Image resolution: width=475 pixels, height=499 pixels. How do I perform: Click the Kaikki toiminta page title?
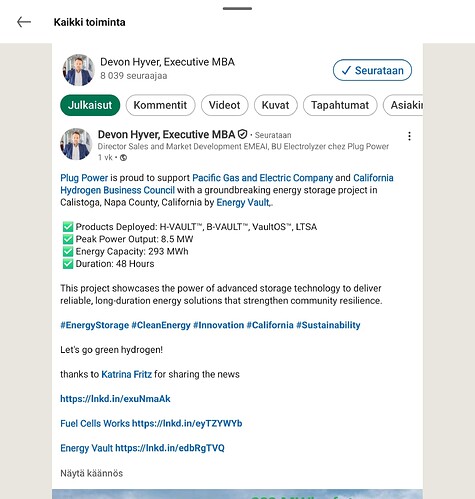90,22
